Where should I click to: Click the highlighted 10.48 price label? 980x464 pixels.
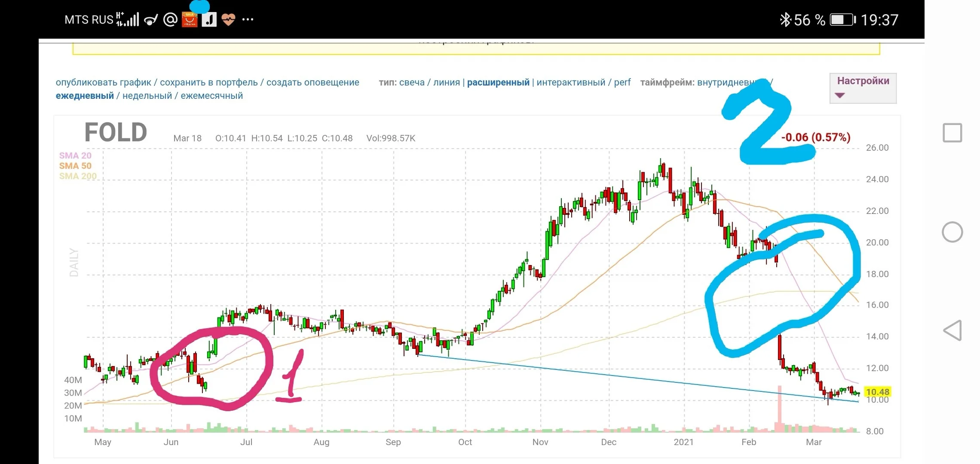(877, 392)
